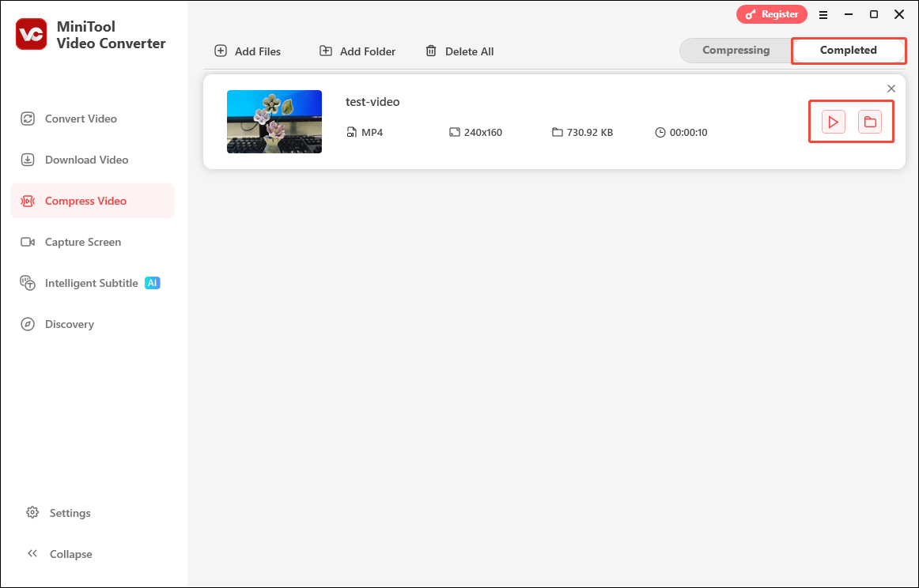Switch to the Compressing tab
919x588 pixels.
pyautogui.click(x=736, y=50)
